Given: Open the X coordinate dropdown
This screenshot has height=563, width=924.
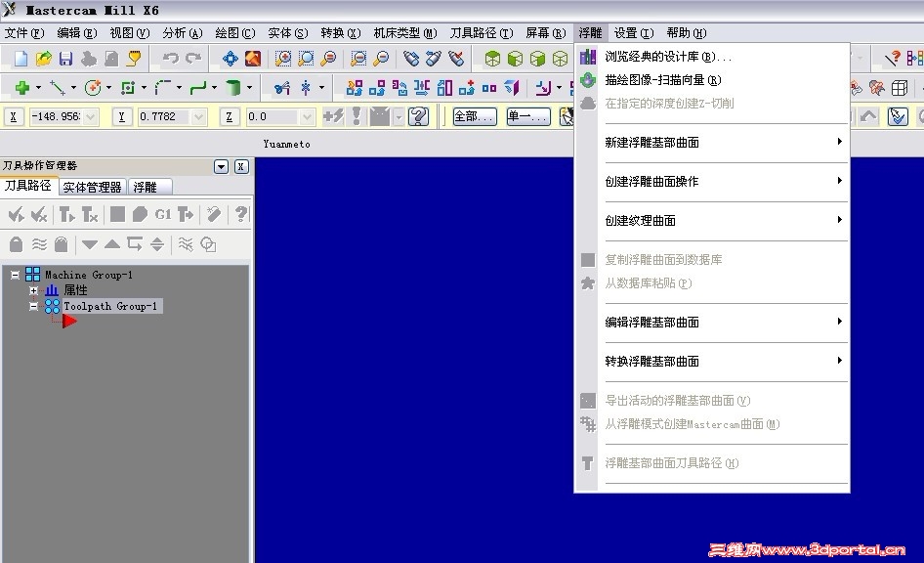Looking at the screenshot, I should pyautogui.click(x=90, y=116).
